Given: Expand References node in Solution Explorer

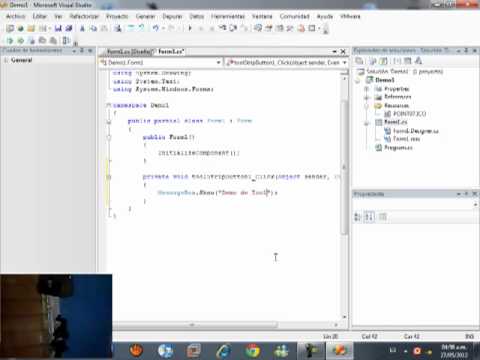Looking at the screenshot, I should (x=367, y=97).
